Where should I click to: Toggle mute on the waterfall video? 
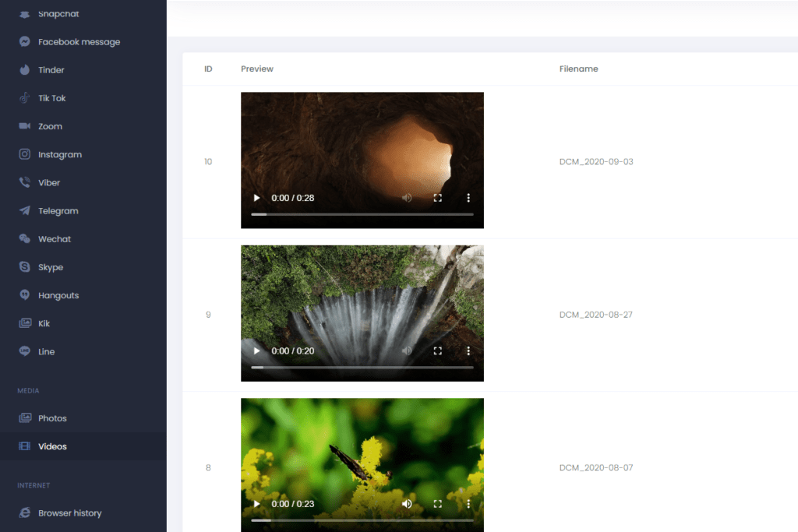click(x=407, y=351)
